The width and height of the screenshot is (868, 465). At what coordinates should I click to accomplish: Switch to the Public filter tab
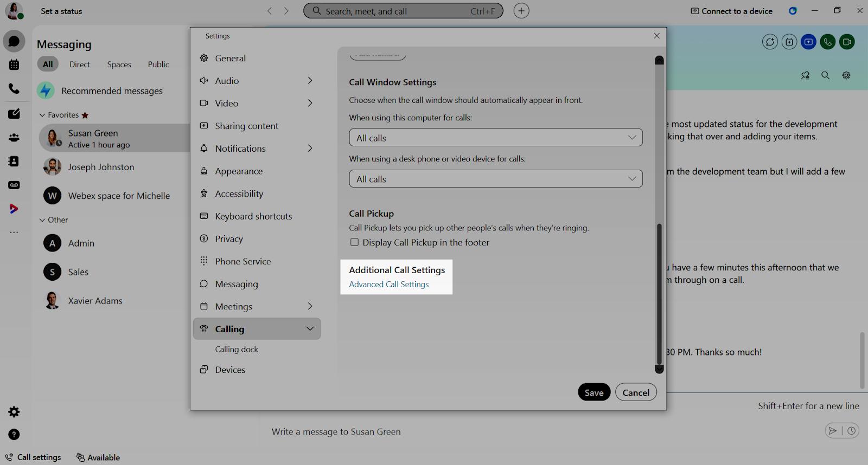pyautogui.click(x=158, y=64)
